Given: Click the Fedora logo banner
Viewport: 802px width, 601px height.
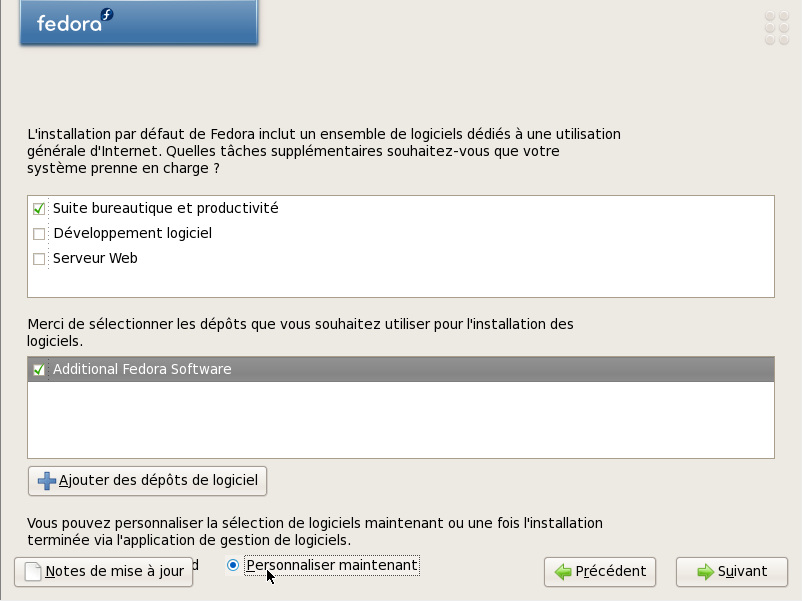Looking at the screenshot, I should 139,22.
